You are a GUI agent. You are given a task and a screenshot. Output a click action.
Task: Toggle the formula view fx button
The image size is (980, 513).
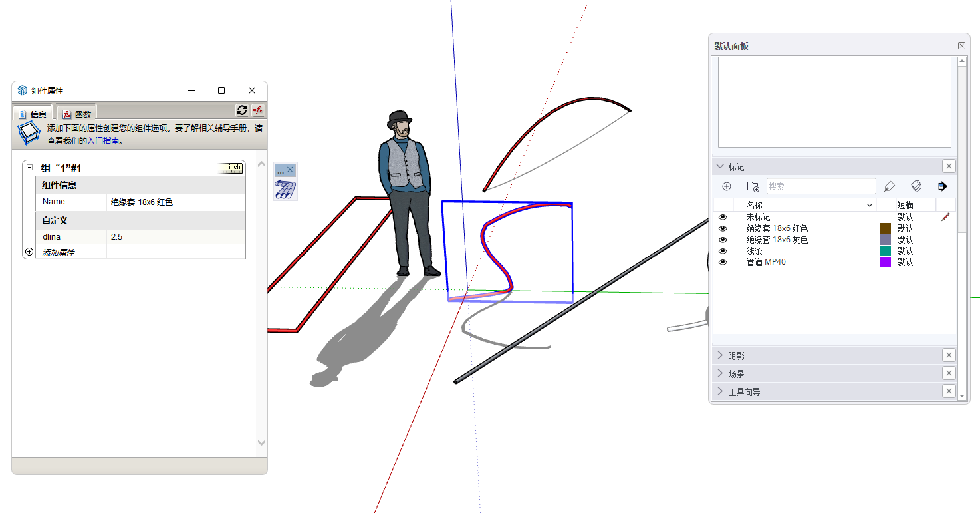click(258, 110)
